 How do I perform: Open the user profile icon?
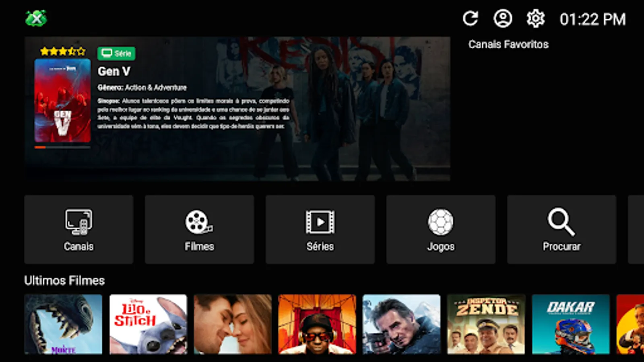tap(503, 19)
